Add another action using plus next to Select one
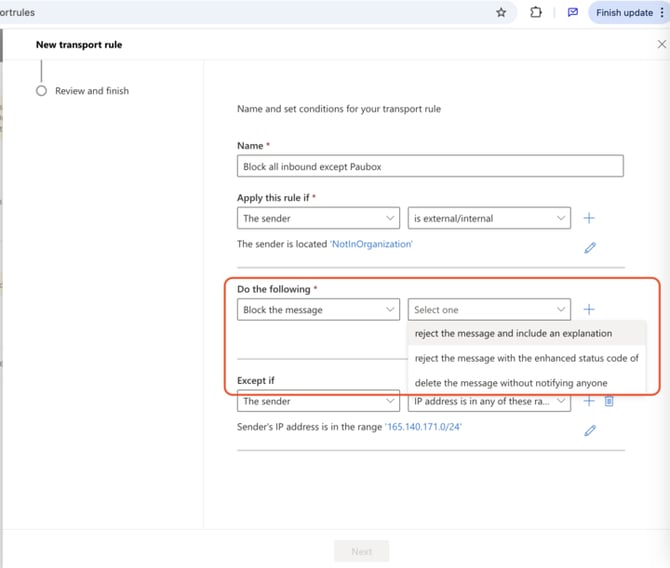The image size is (670, 568). click(589, 309)
